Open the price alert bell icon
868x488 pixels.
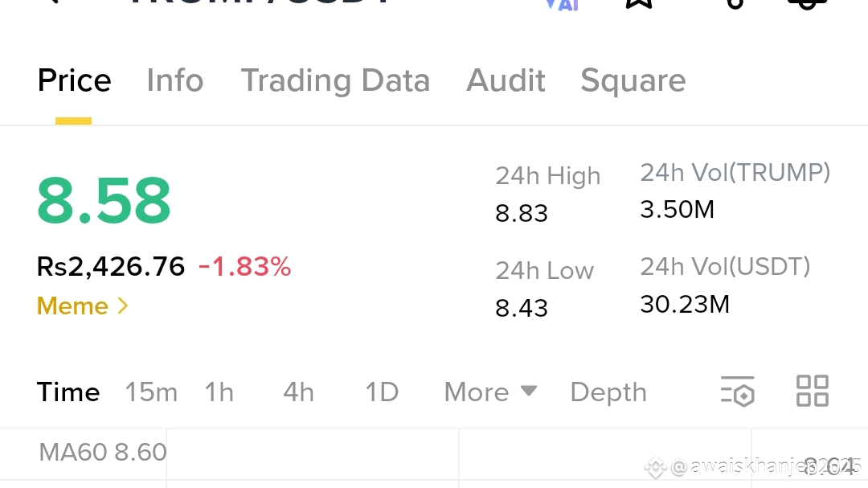point(807,4)
